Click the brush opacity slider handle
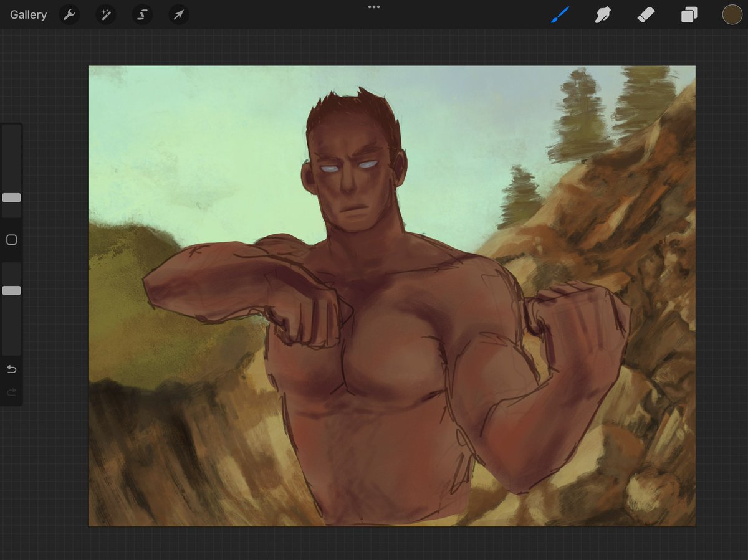Viewport: 748px width, 560px height. pos(11,290)
